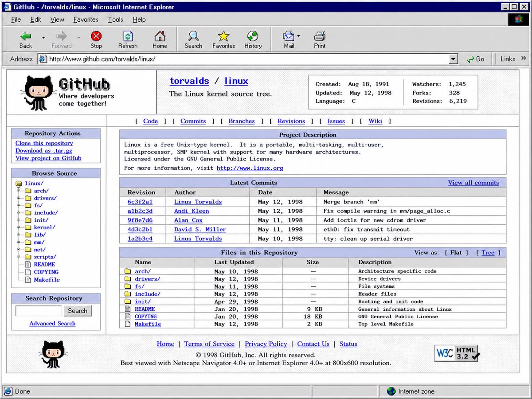532x399 pixels.
Task: Open the Issues section link
Action: tap(336, 121)
